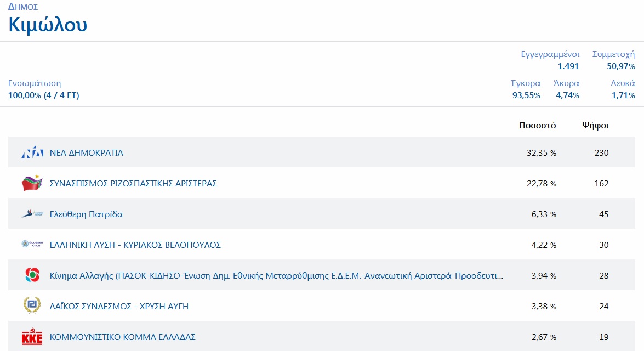Click the Έγκυρα 93,55% value
The width and height of the screenshot is (644, 351).
pos(526,95)
